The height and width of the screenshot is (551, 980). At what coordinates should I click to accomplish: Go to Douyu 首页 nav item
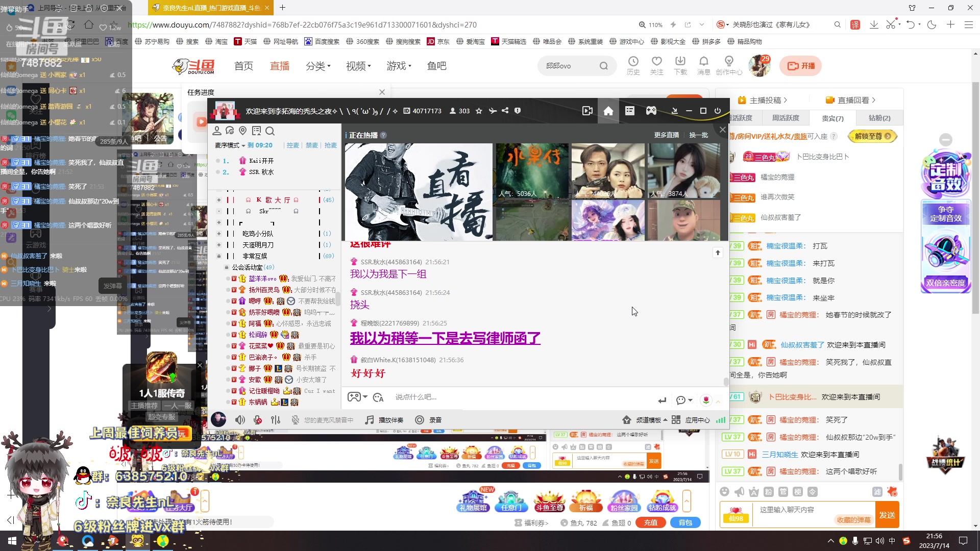243,66
